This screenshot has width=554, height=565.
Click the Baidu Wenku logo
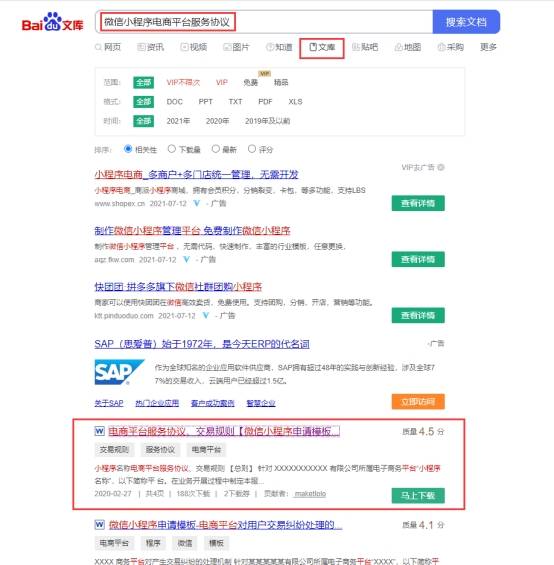(53, 22)
